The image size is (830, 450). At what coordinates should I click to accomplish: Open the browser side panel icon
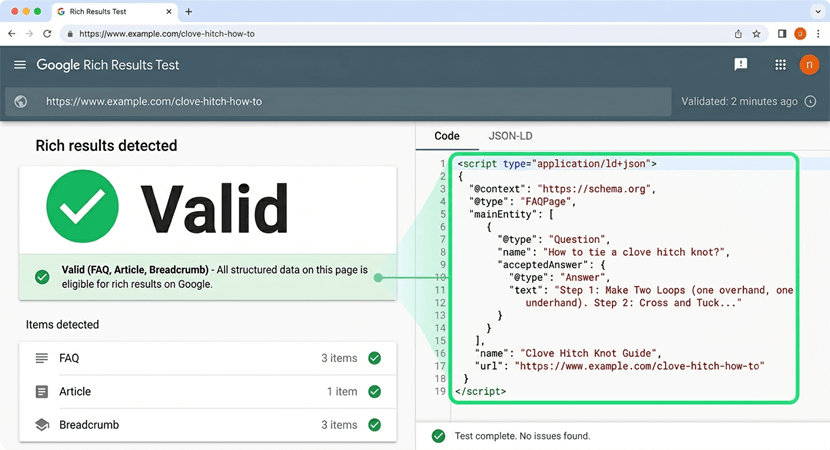pyautogui.click(x=782, y=34)
